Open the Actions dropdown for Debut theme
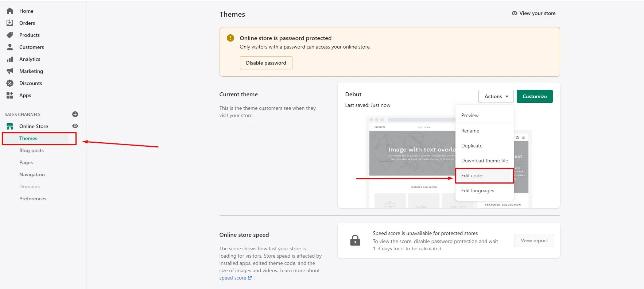This screenshot has height=289, width=644. point(496,96)
